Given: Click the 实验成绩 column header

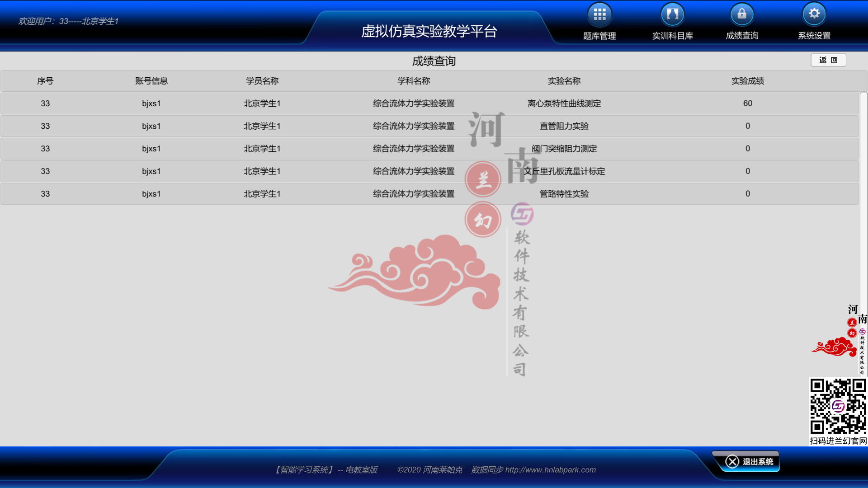Looking at the screenshot, I should coord(748,81).
